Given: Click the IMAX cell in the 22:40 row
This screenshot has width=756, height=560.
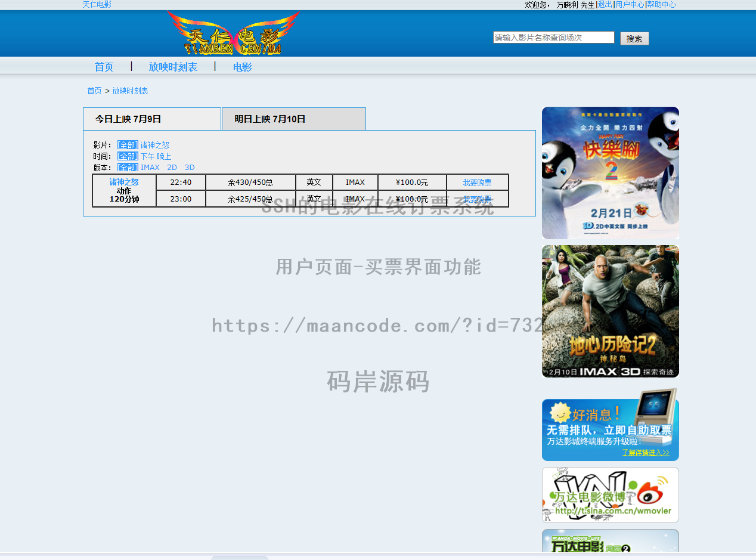Looking at the screenshot, I should click(355, 182).
